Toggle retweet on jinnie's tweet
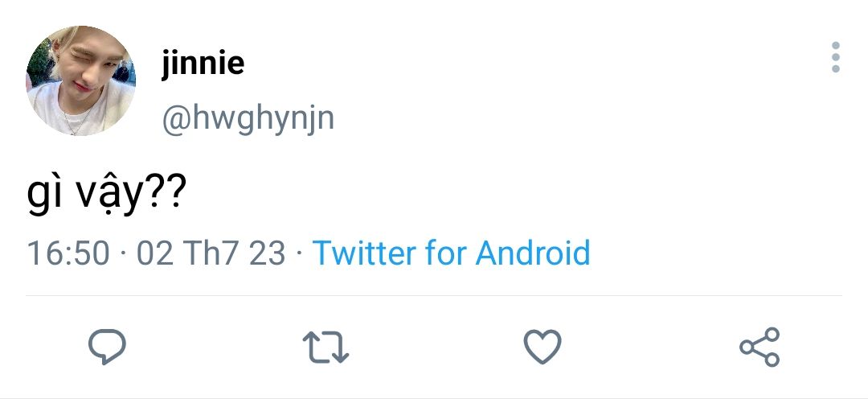This screenshot has height=399, width=868. 325,347
